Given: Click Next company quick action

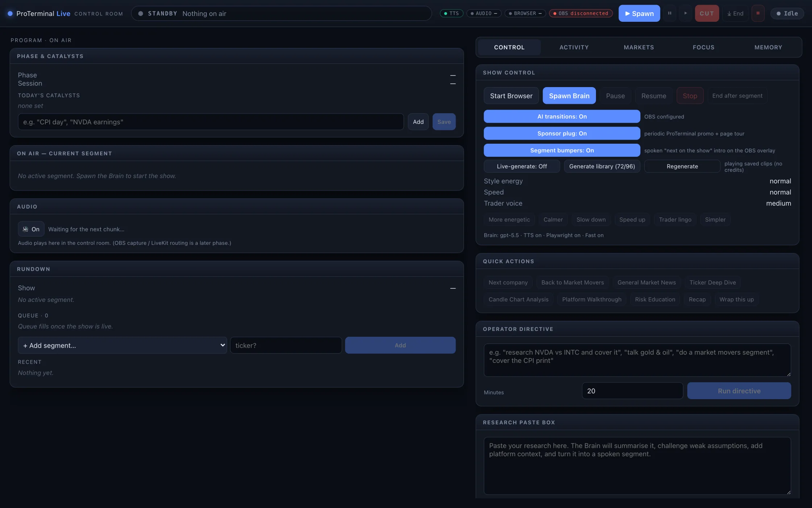Looking at the screenshot, I should point(508,282).
